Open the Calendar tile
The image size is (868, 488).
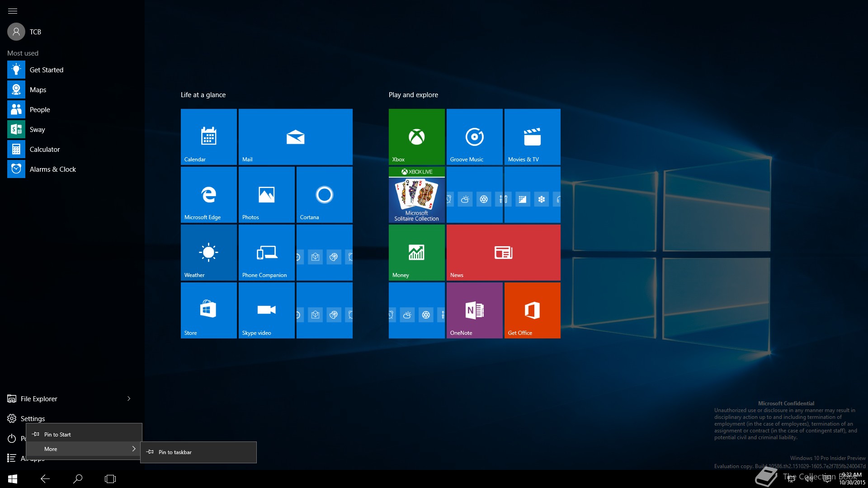coord(208,136)
